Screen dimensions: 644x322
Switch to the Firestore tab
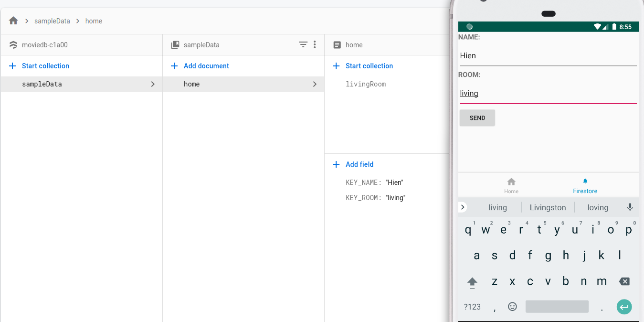point(585,185)
